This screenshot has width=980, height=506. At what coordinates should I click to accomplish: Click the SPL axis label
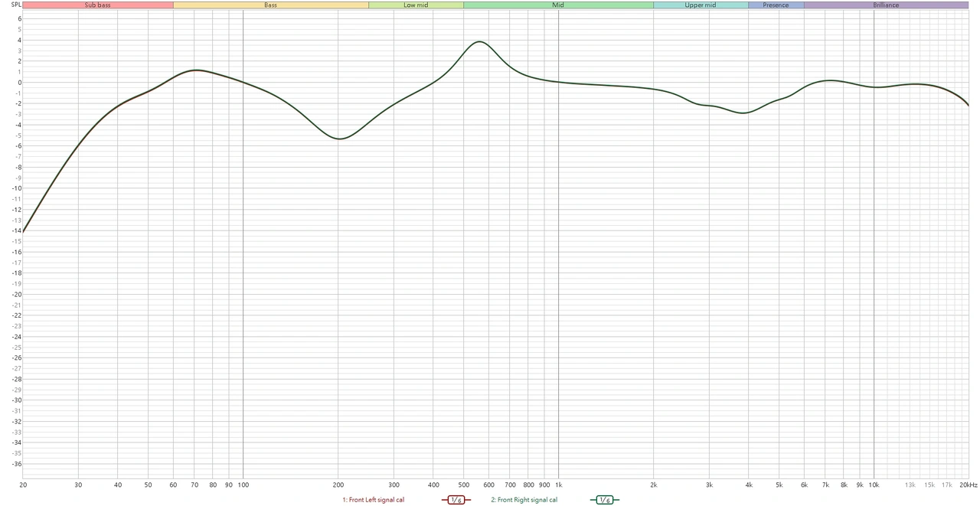(x=16, y=5)
